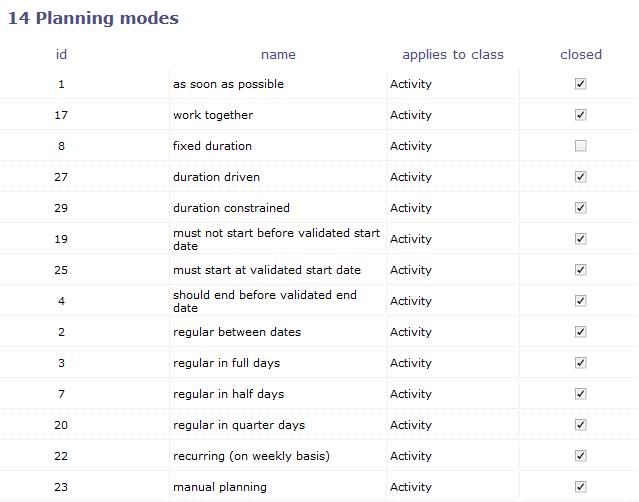Viewport: 639px width, 502px height.
Task: Toggle closed checkbox for 'as soon as possible'
Action: [580, 84]
